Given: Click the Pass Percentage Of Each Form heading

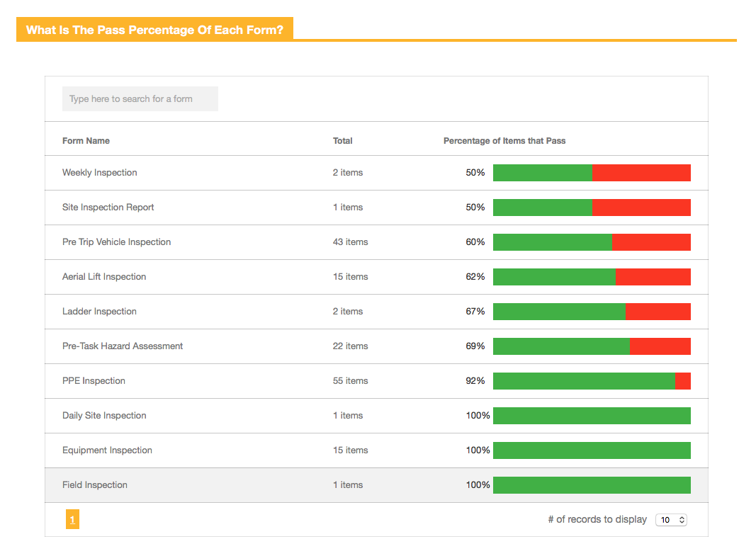Looking at the screenshot, I should click(154, 30).
